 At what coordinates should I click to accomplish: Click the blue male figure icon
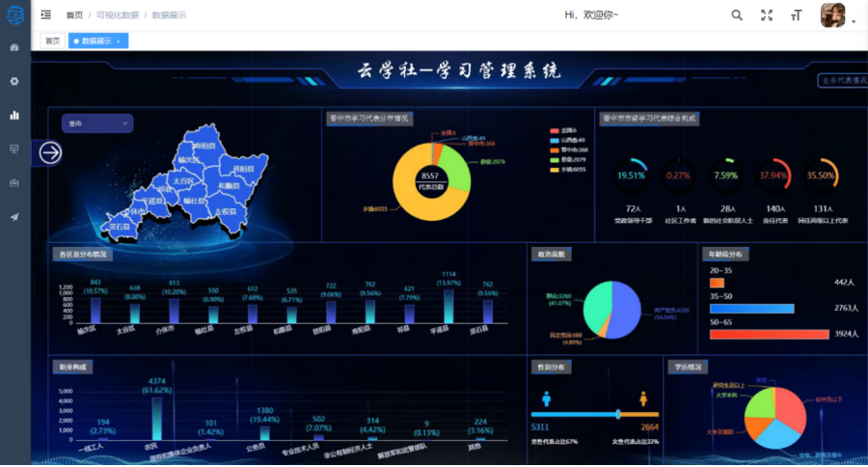pos(547,398)
